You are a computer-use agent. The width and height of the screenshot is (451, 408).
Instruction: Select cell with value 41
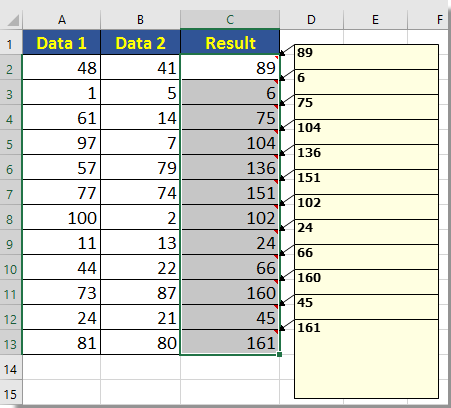[x=140, y=67]
